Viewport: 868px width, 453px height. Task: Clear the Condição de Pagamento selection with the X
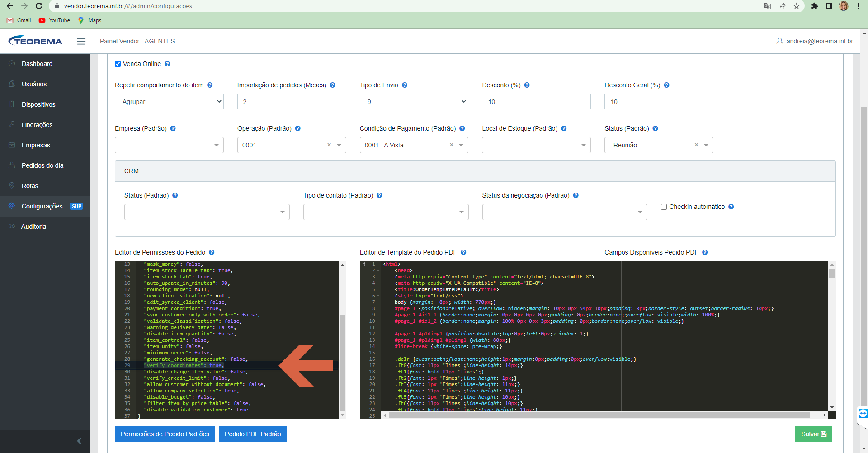[451, 145]
